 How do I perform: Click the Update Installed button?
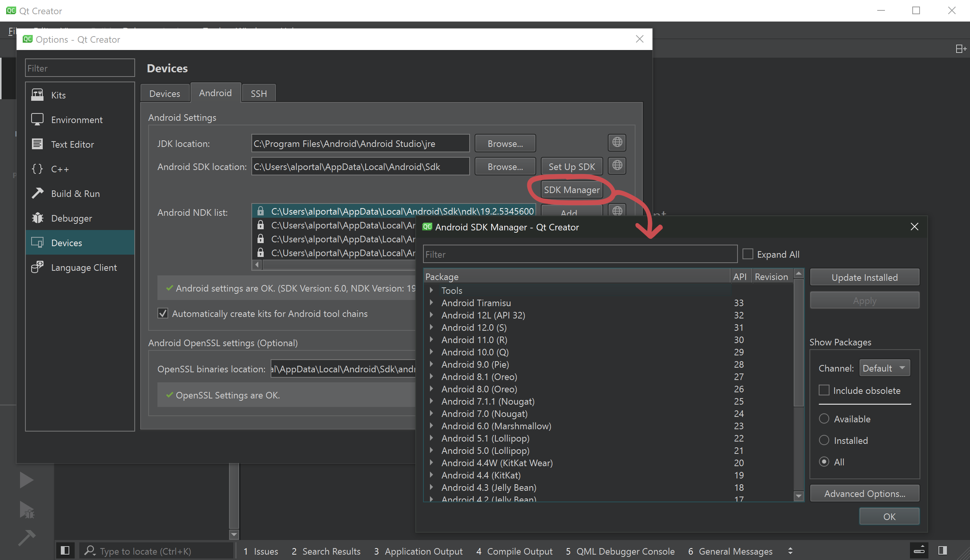pos(865,277)
